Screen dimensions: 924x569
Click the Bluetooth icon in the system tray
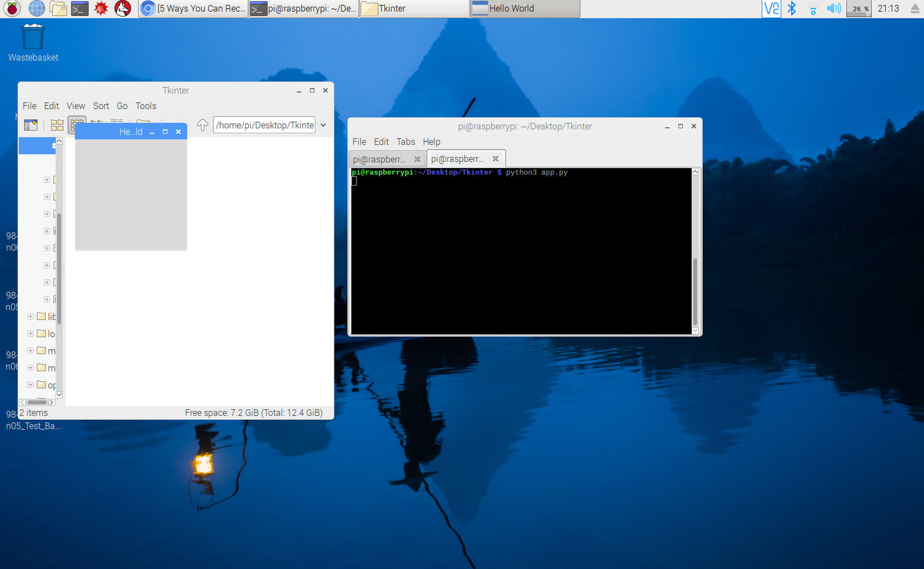point(791,8)
